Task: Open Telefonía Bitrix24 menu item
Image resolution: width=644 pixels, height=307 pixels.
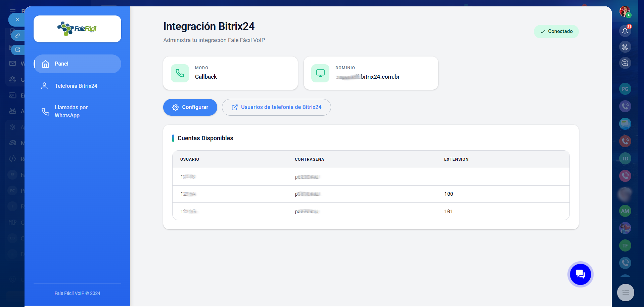Action: coord(76,86)
